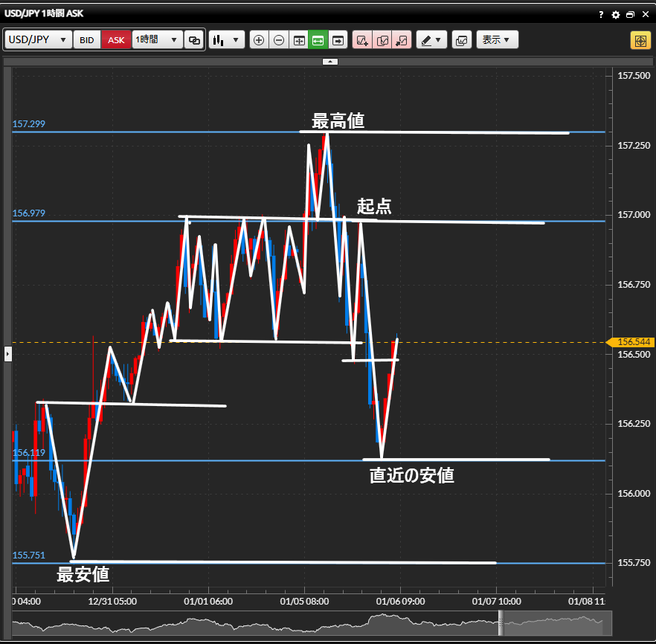Click the yellow crosshair target button
The width and height of the screenshot is (656, 644).
640,40
